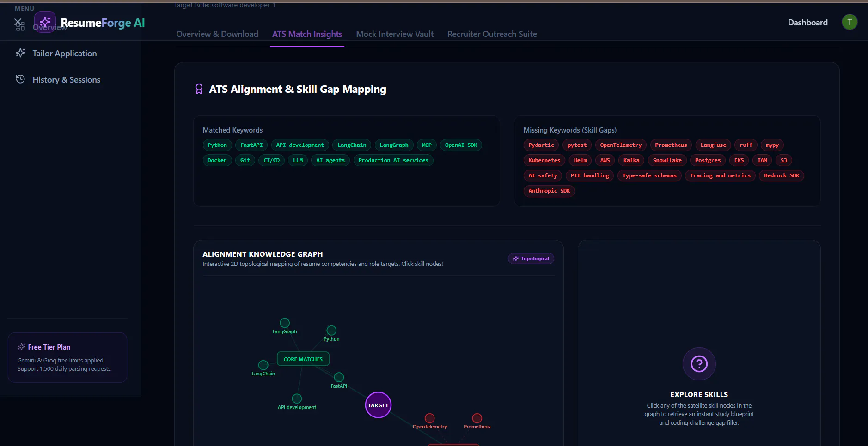Go to the Recruiter Outreach Suite tab

click(492, 34)
